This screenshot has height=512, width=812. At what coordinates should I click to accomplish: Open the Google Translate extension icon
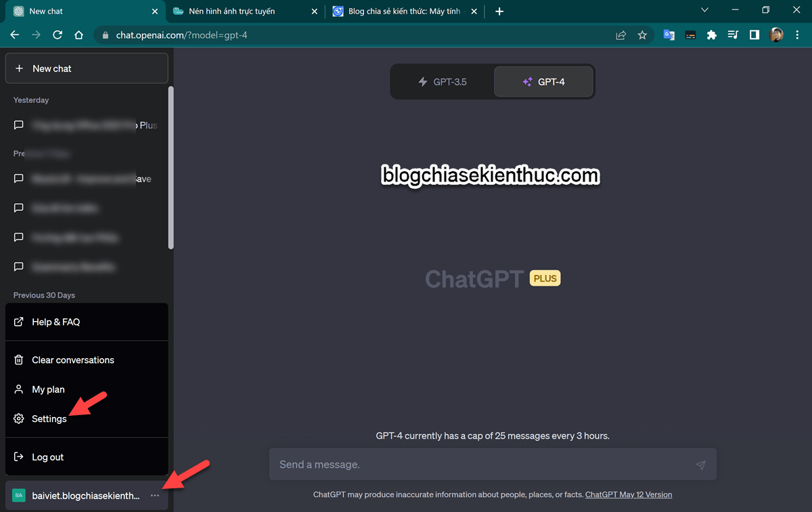[669, 35]
